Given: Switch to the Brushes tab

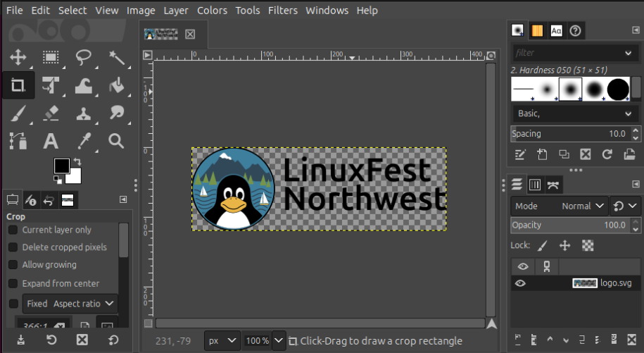Looking at the screenshot, I should (x=517, y=30).
